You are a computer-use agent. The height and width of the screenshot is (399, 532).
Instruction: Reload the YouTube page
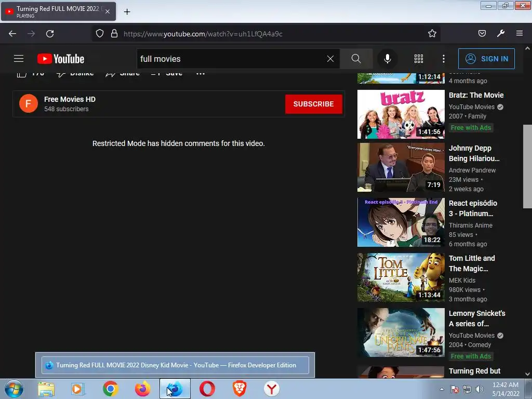point(50,34)
